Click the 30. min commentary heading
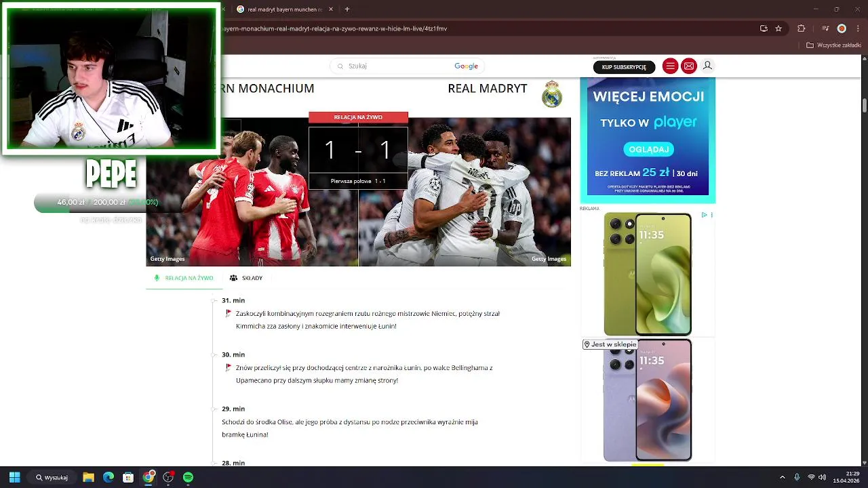The image size is (868, 488). pyautogui.click(x=233, y=354)
